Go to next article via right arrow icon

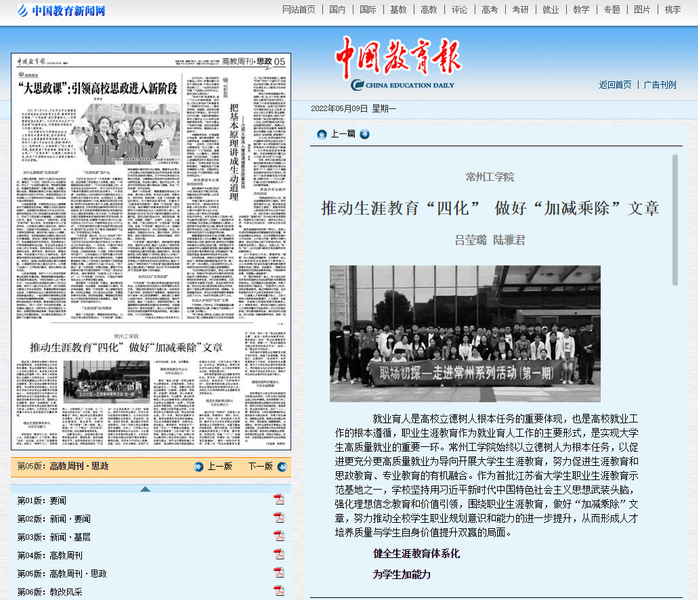coord(365,134)
